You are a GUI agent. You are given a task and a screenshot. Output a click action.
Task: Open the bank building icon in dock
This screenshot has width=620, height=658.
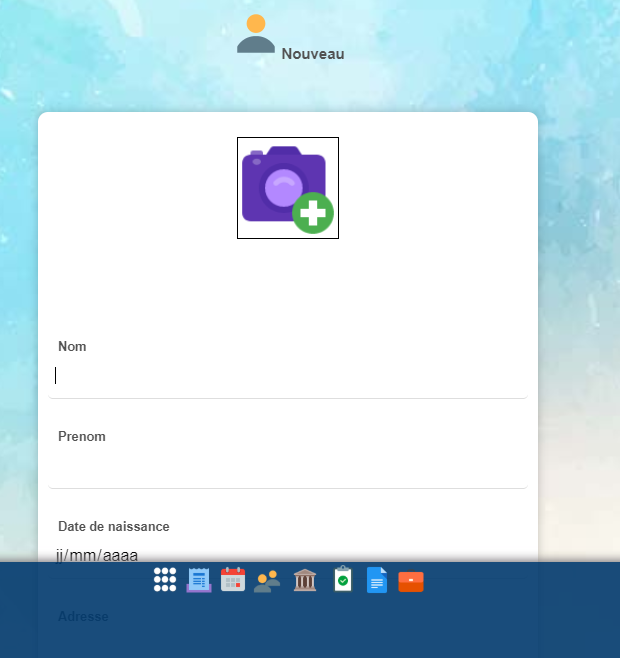click(x=305, y=580)
